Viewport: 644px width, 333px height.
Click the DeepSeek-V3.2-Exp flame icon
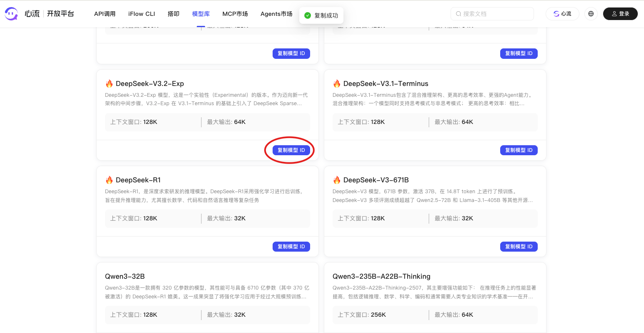[109, 83]
